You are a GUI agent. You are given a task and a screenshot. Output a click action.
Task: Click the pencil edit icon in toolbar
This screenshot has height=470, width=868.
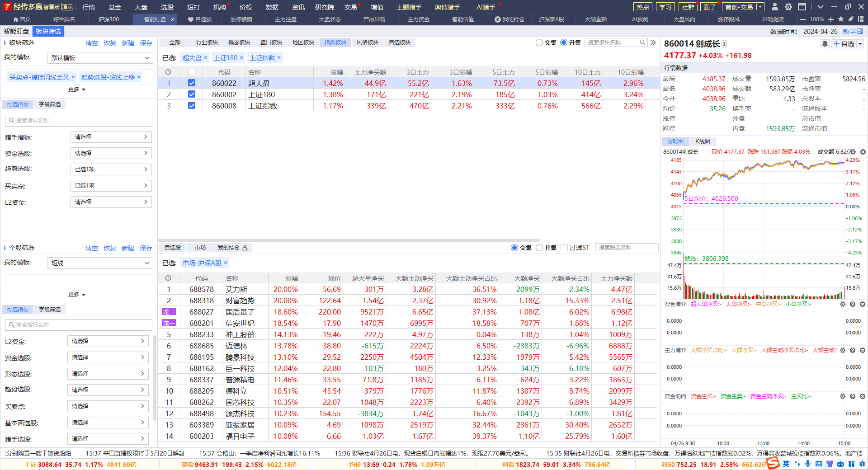click(851, 19)
